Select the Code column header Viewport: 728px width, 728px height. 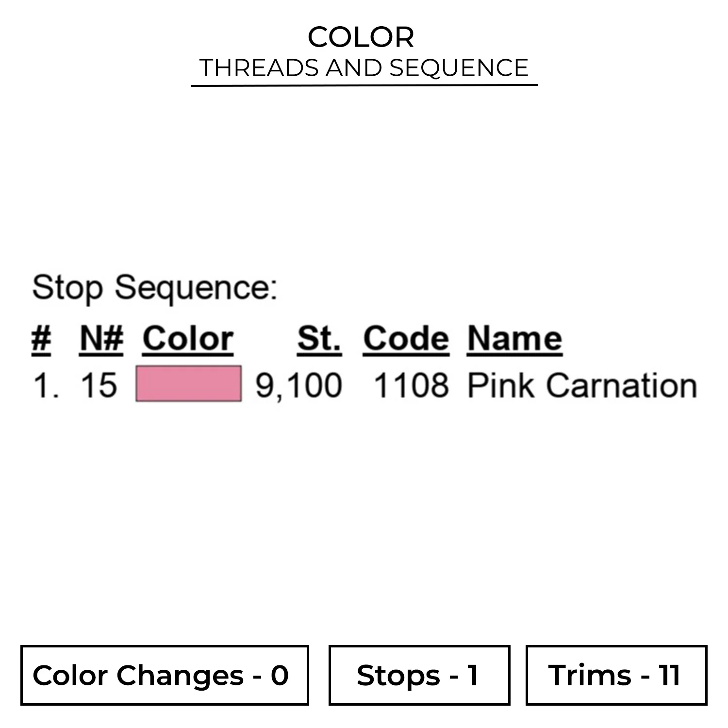(406, 338)
